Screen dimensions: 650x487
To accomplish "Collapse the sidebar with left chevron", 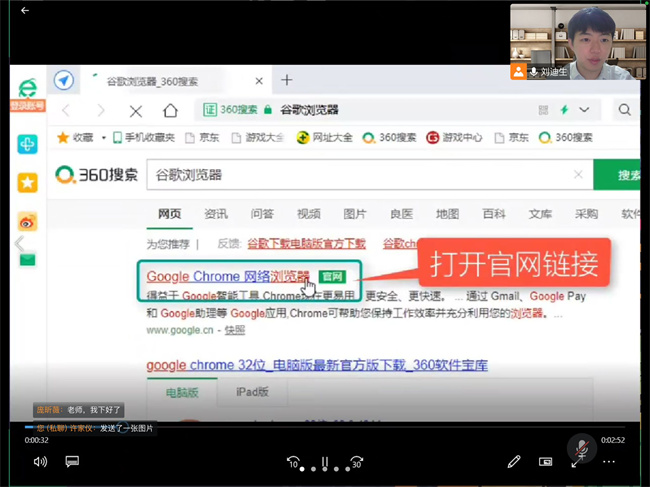I will (19, 243).
